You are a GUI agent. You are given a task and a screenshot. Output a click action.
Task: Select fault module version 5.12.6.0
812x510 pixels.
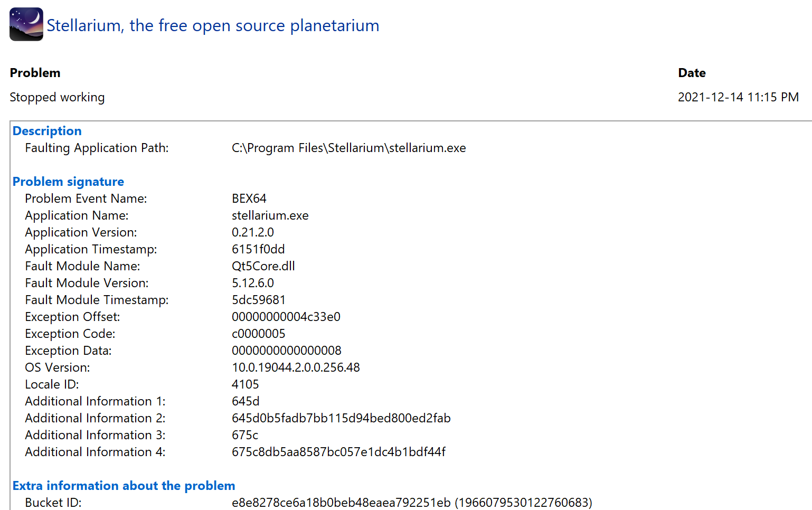point(253,283)
